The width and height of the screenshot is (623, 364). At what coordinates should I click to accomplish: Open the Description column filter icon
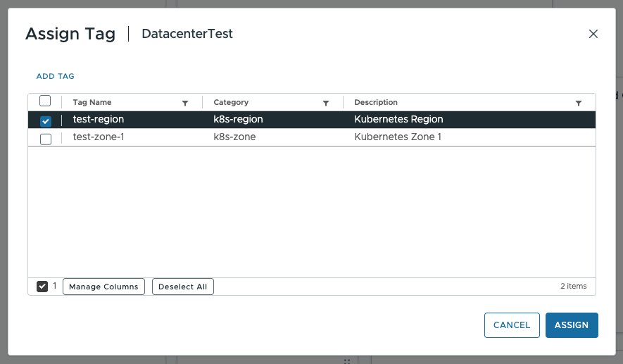(579, 103)
